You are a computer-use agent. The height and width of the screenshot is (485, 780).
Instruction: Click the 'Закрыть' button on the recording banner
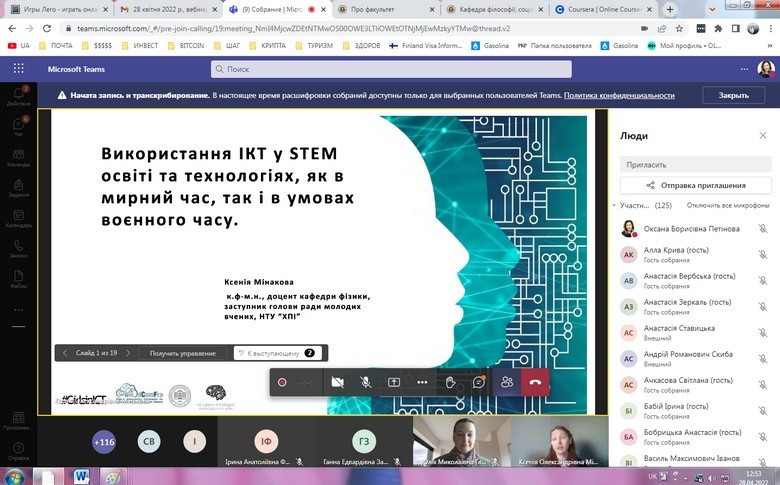click(x=732, y=95)
